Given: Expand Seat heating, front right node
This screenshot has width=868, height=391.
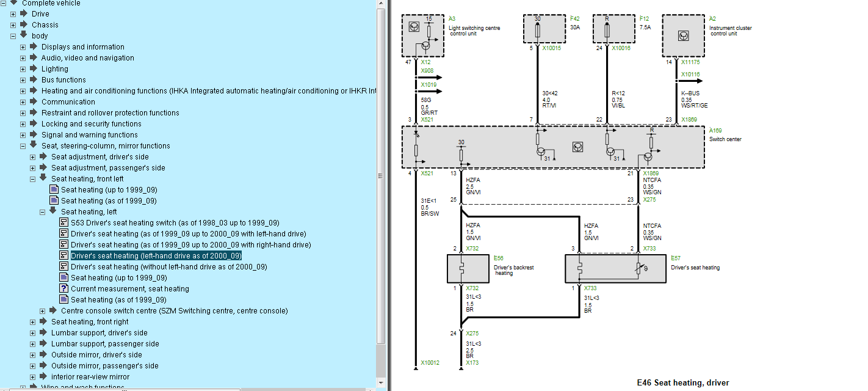Looking at the screenshot, I should point(33,322).
